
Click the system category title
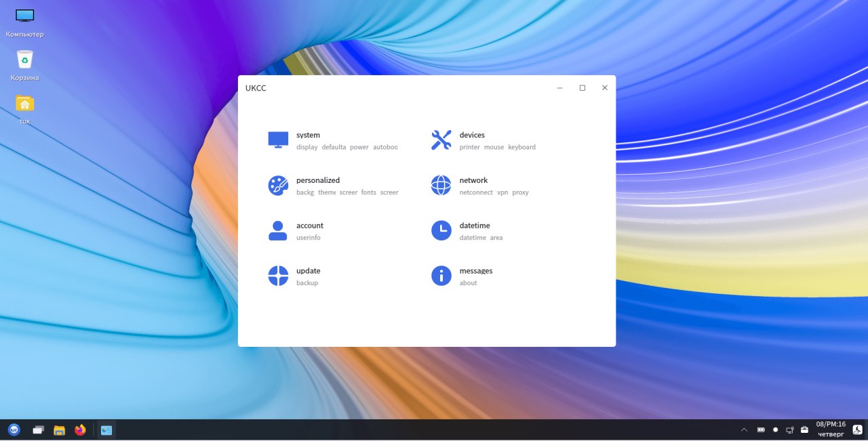[x=308, y=135]
